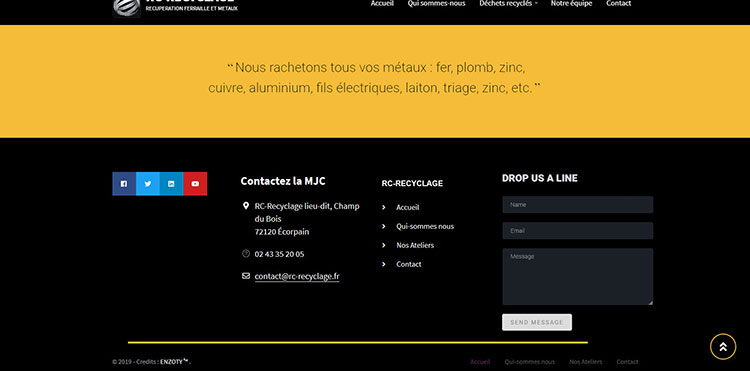This screenshot has width=750, height=371.
Task: Open Contact link under RC-RECYCLAGE column
Action: [x=408, y=264]
